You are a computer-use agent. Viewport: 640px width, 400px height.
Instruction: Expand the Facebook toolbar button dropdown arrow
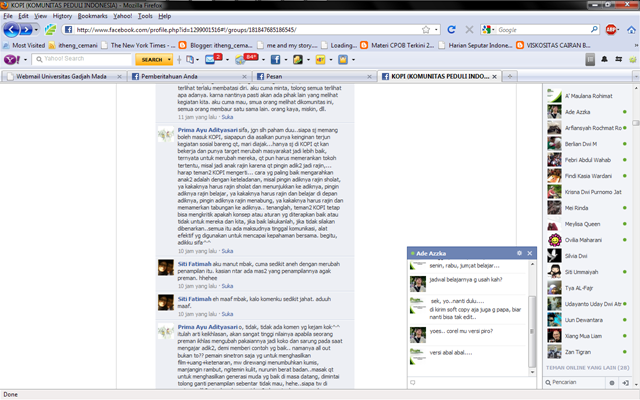click(x=285, y=60)
